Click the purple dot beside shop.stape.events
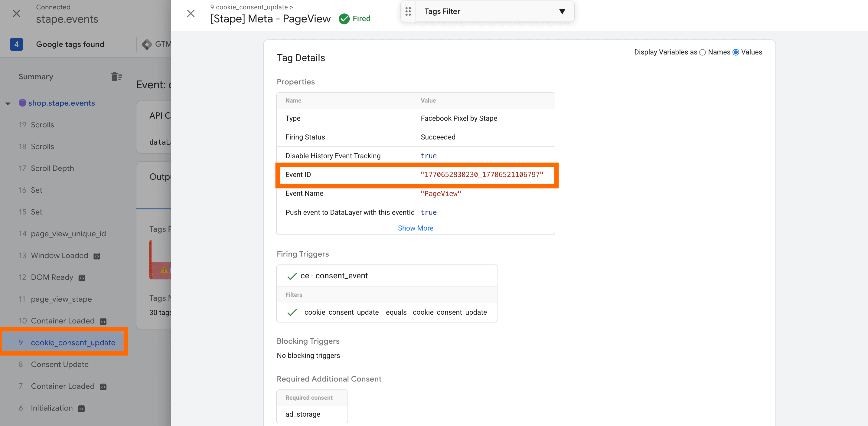This screenshot has height=426, width=868. pos(22,103)
